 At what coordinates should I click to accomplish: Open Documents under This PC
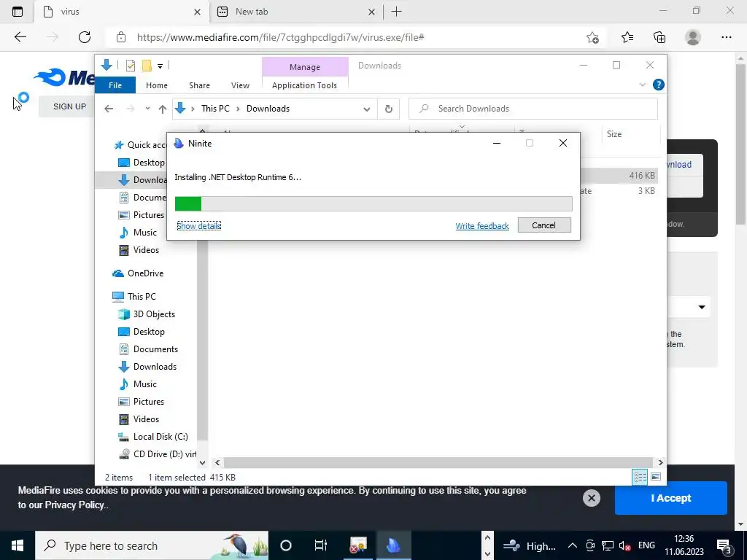[148, 349]
